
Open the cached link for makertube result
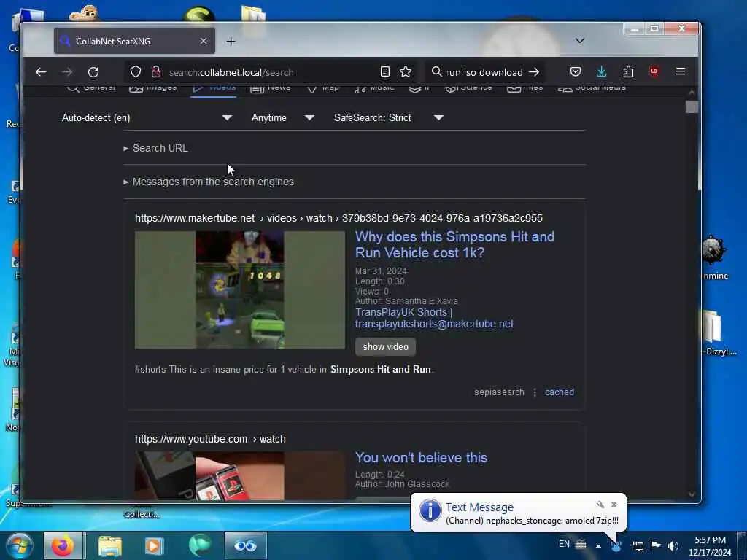tap(560, 392)
